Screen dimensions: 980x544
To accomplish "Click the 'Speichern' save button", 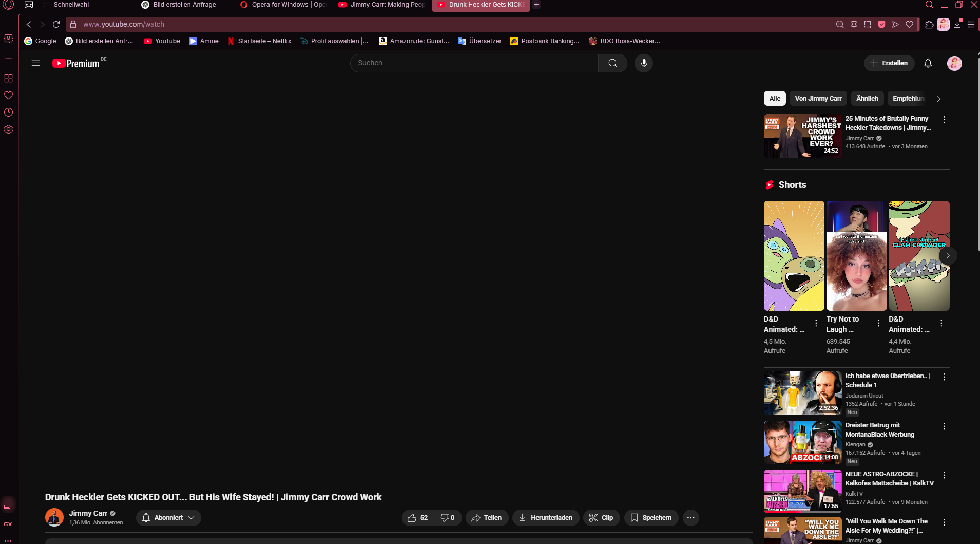I will (x=651, y=518).
